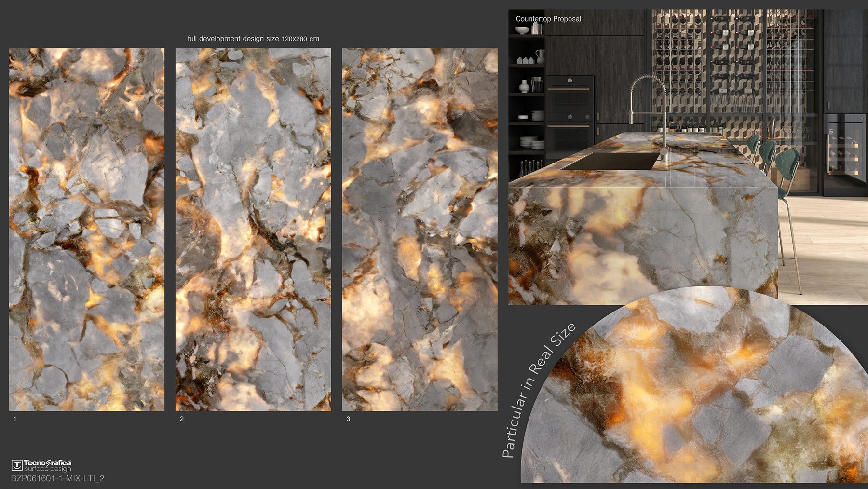This screenshot has width=868, height=489.
Task: Click the 'surface design' tagline text
Action: click(48, 469)
